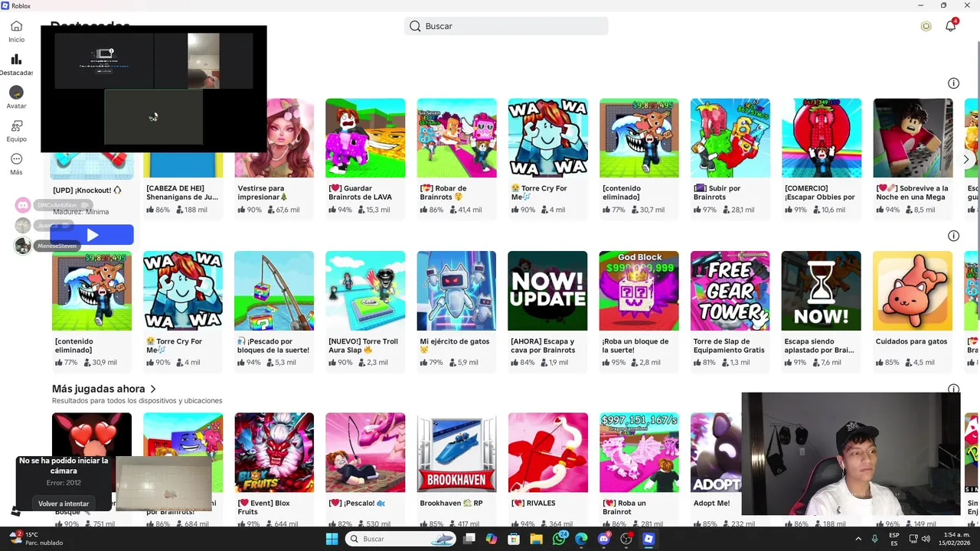Open Sobrevive a la Noche thumbnail
This screenshot has width=980, height=551.
(x=913, y=138)
